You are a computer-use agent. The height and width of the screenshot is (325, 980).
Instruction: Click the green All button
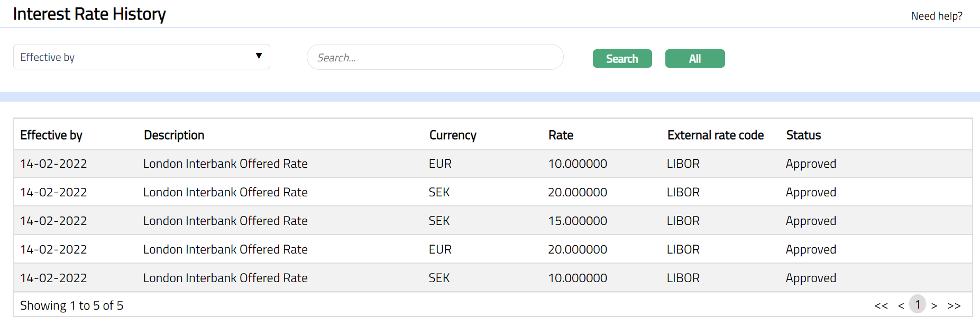[x=694, y=59]
